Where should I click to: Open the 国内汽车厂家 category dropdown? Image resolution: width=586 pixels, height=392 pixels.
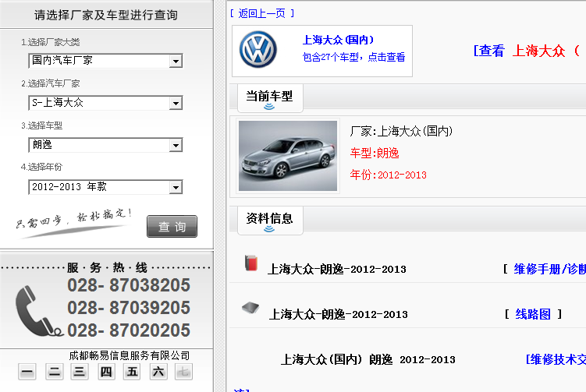(105, 61)
